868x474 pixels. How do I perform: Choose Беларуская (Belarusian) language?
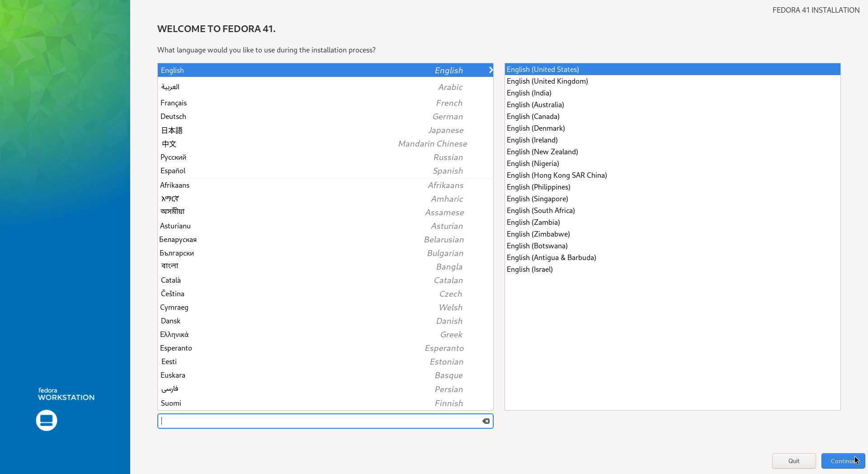coord(325,240)
